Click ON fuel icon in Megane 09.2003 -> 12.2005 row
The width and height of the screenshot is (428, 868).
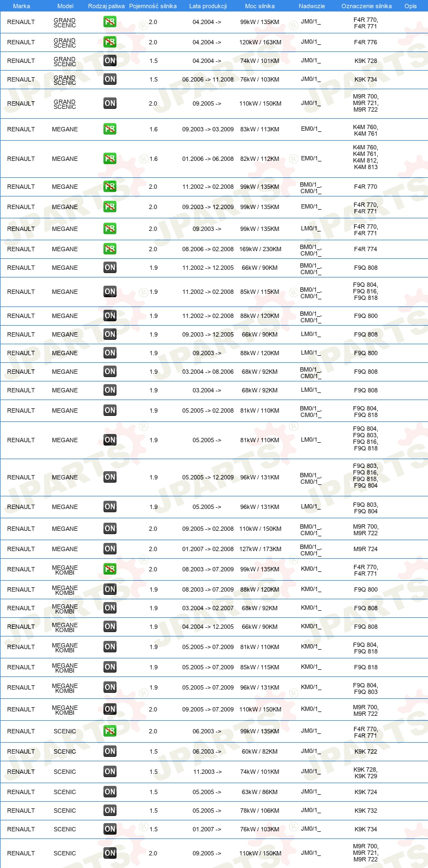pos(109,334)
